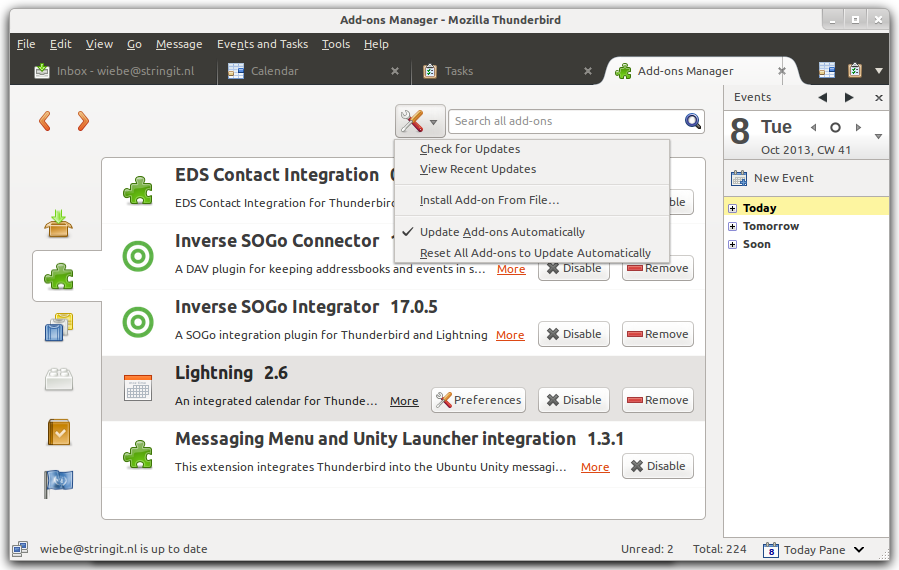Image resolution: width=899 pixels, height=570 pixels.
Task: Toggle Update Add-ons Automatically option
Action: [x=502, y=232]
